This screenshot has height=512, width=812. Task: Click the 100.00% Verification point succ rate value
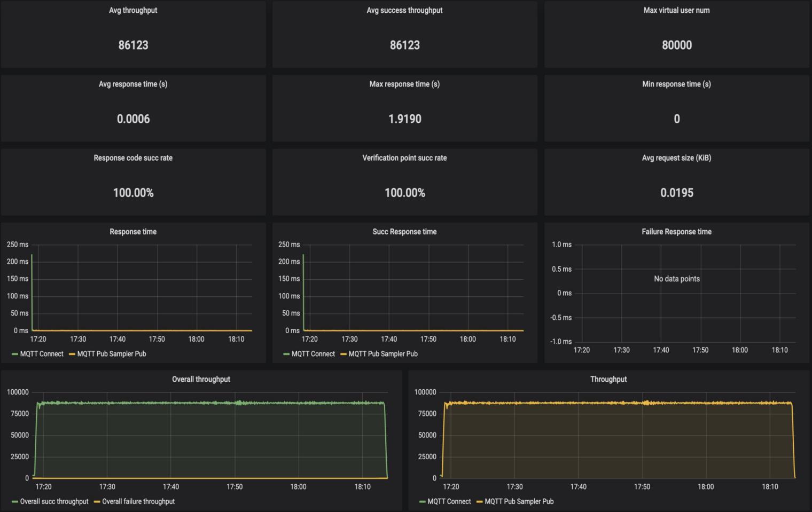tap(404, 193)
